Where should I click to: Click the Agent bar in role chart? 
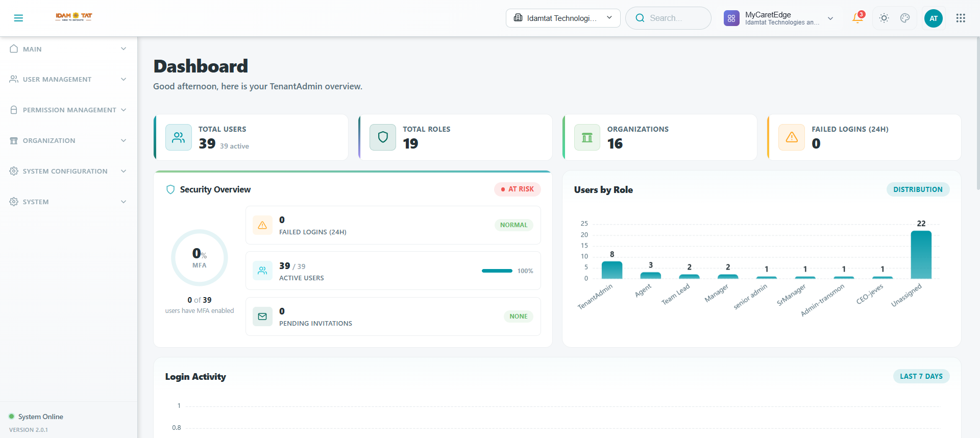coord(650,275)
